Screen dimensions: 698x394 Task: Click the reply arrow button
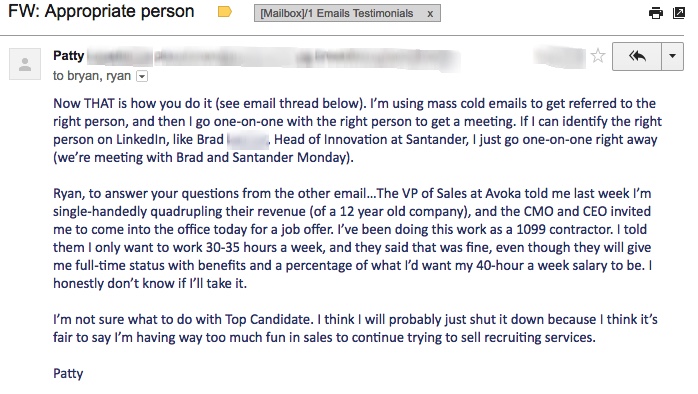(637, 57)
